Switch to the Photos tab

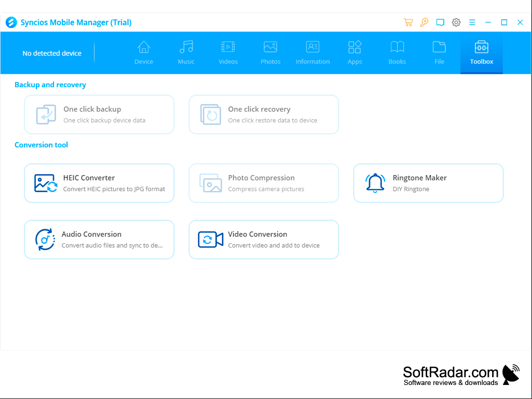270,52
